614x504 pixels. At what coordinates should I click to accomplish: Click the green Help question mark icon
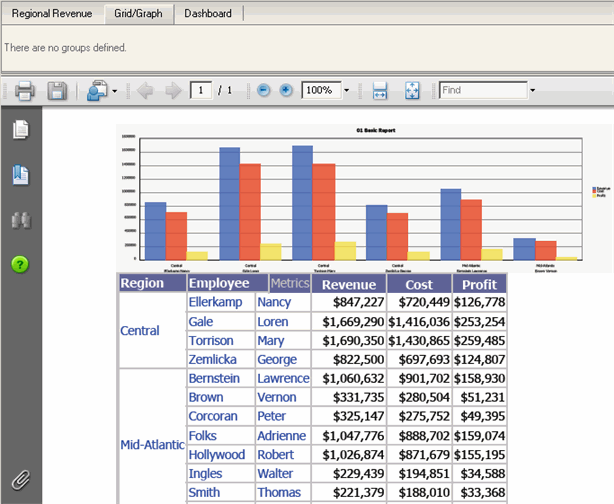21,264
